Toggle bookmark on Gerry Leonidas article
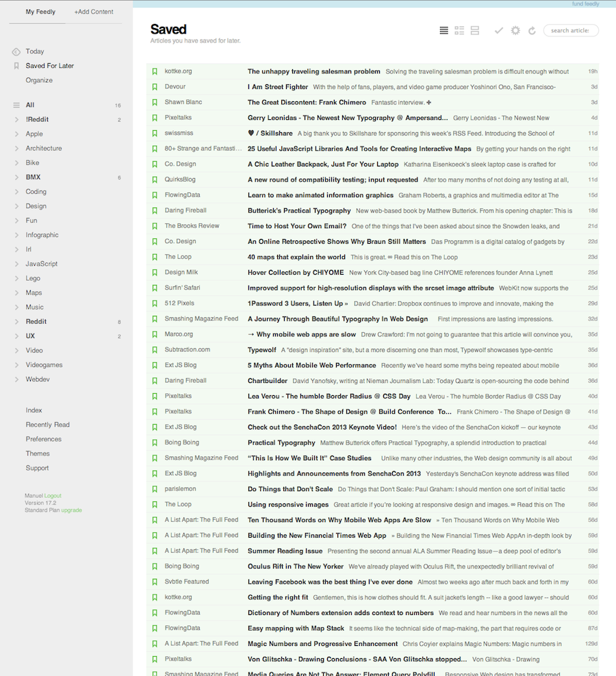616x676 pixels. 155,118
